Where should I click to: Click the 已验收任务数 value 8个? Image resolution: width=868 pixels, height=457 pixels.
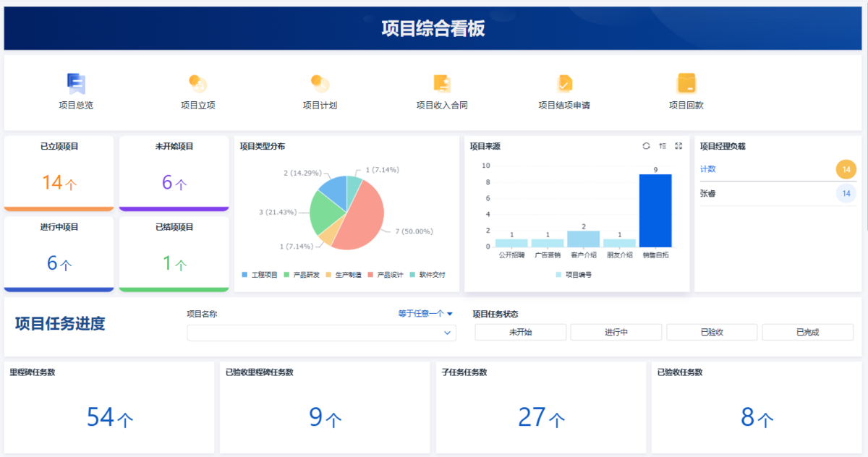[x=757, y=417]
